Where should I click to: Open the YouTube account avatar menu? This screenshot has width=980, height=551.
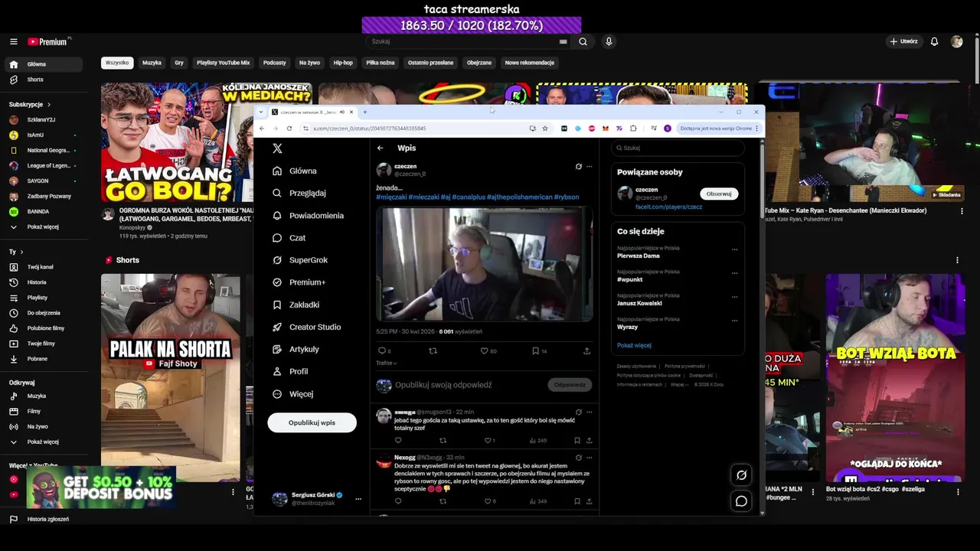pyautogui.click(x=957, y=41)
